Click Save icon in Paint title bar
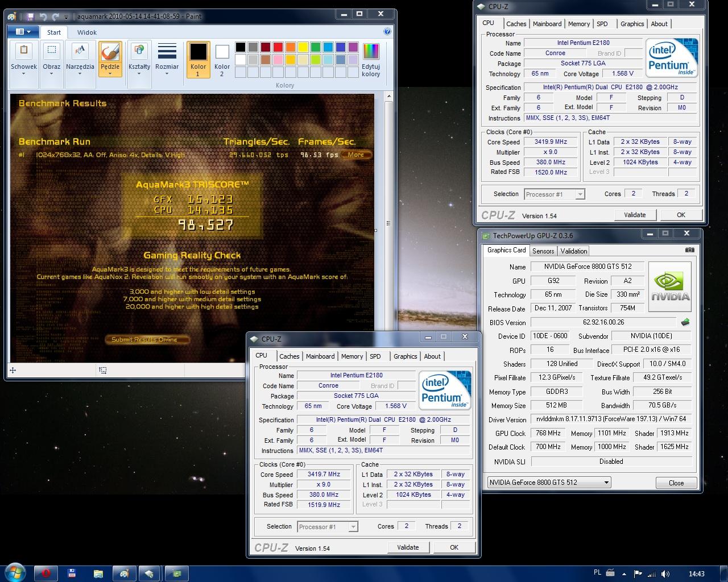This screenshot has height=582, width=728. (x=31, y=16)
